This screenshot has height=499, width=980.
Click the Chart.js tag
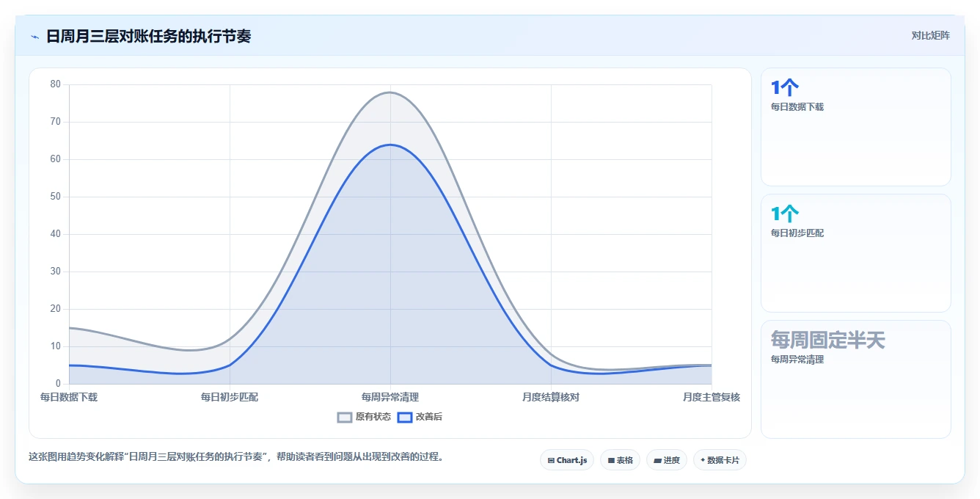pyautogui.click(x=567, y=460)
